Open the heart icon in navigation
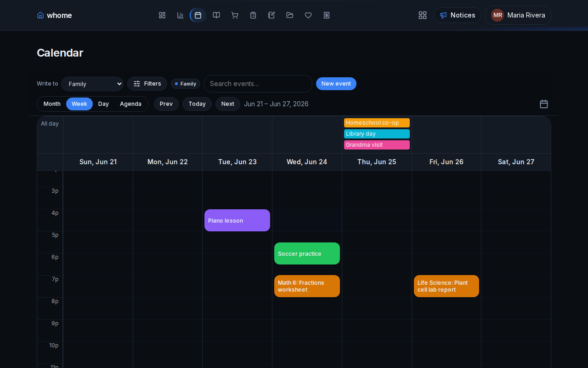The width and height of the screenshot is (588, 368). pos(308,15)
